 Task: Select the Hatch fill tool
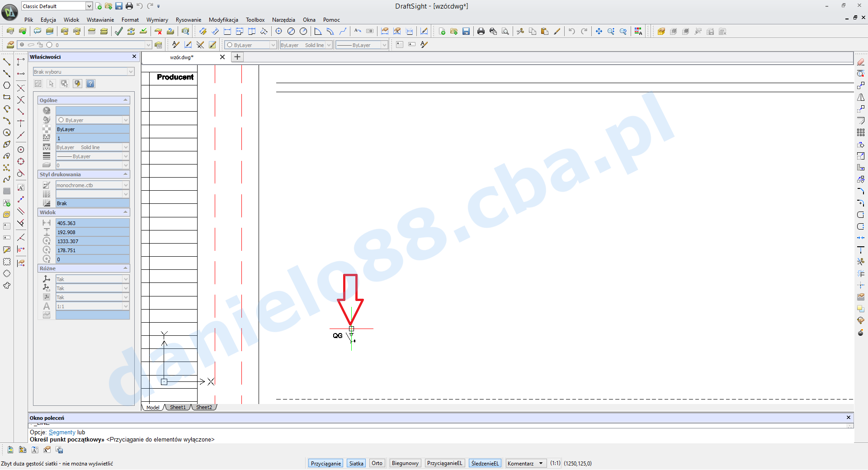(7, 191)
